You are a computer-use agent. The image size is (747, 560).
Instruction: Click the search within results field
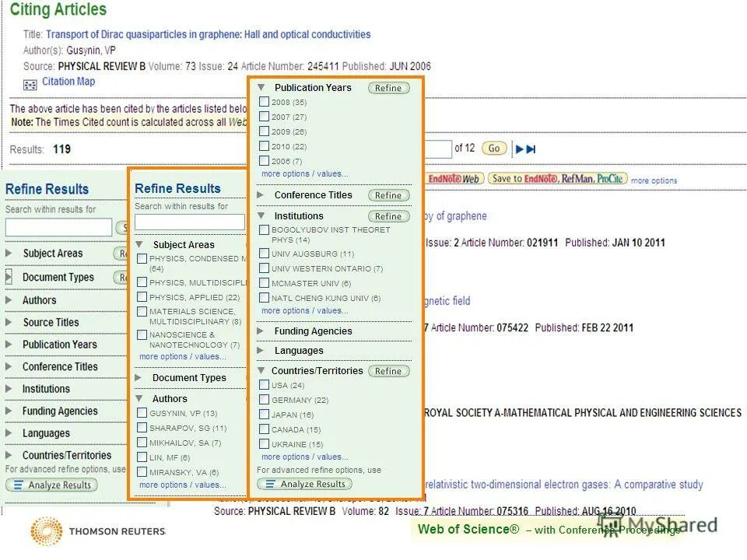(x=190, y=222)
